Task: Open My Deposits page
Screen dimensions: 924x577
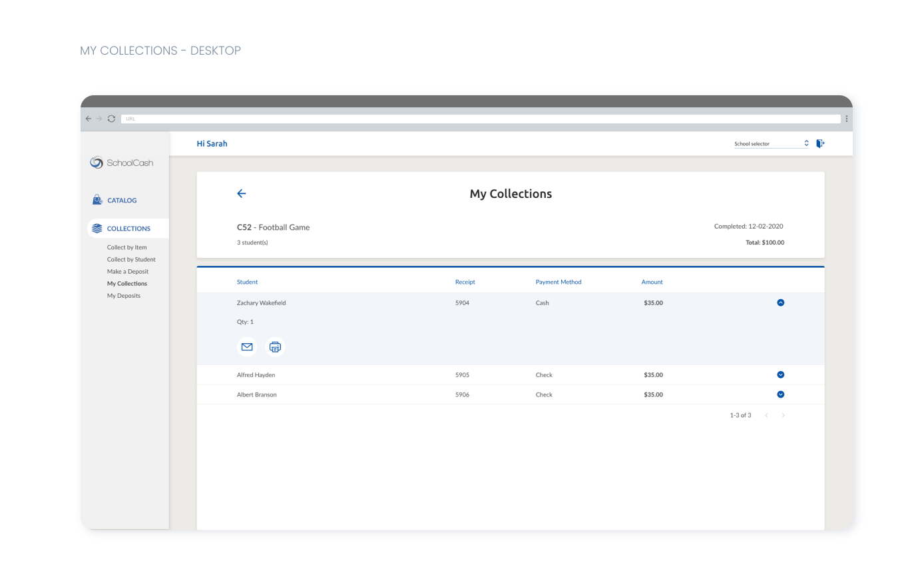Action: tap(124, 295)
